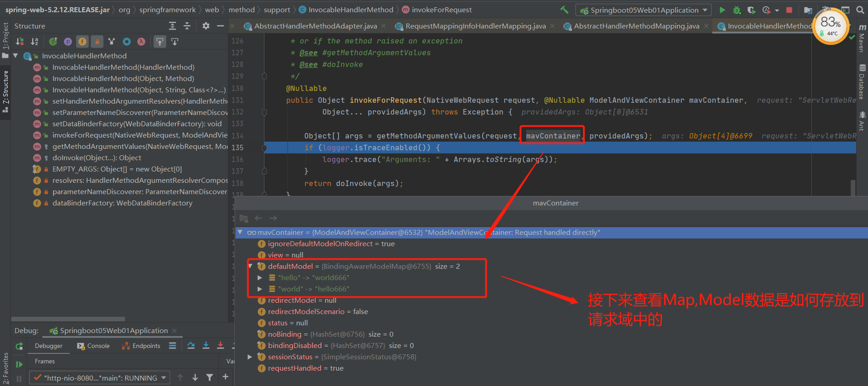868x386 pixels.
Task: Collapse mavContainer root node in popup
Action: (240, 232)
